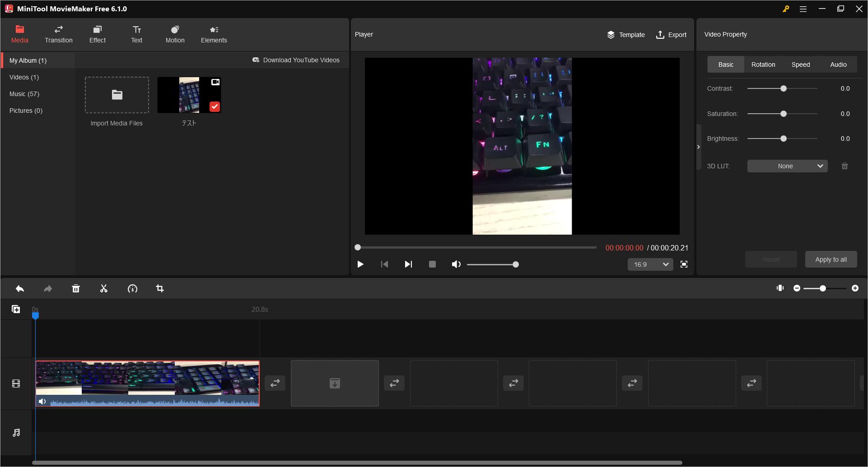
Task: Click Apply to all button
Action: [x=831, y=259]
